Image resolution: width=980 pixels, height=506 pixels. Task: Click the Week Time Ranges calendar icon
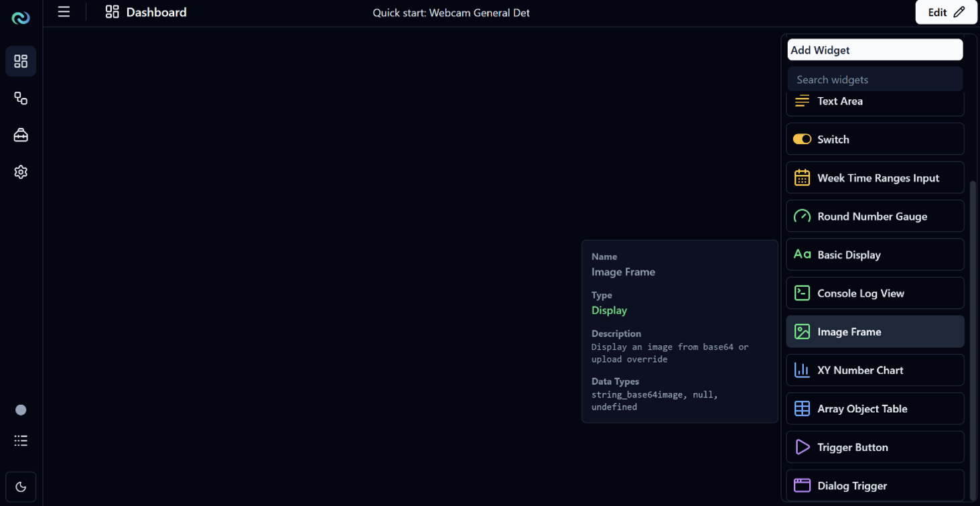802,178
